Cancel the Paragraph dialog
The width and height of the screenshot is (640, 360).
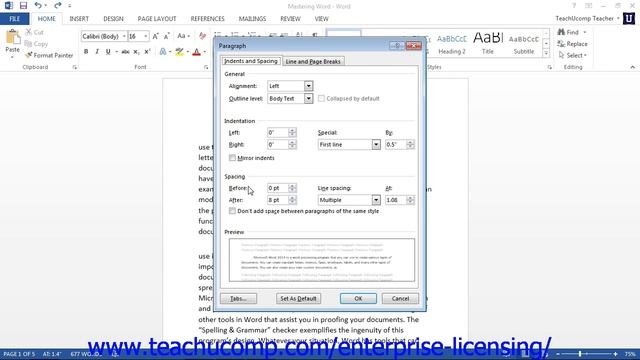(x=400, y=298)
